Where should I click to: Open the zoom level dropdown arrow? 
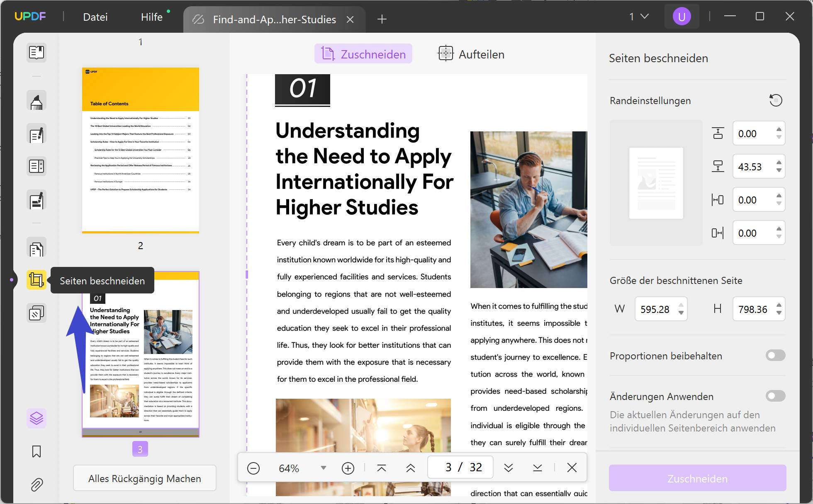[324, 468]
